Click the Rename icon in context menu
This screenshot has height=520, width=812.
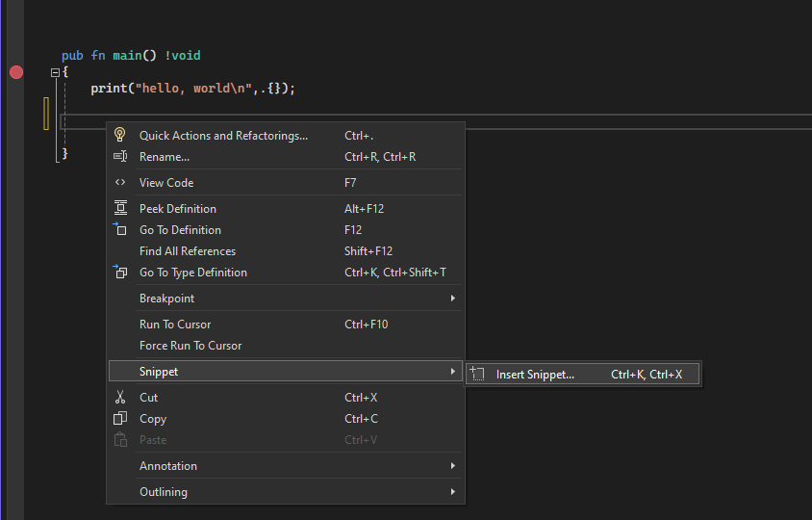(x=120, y=156)
